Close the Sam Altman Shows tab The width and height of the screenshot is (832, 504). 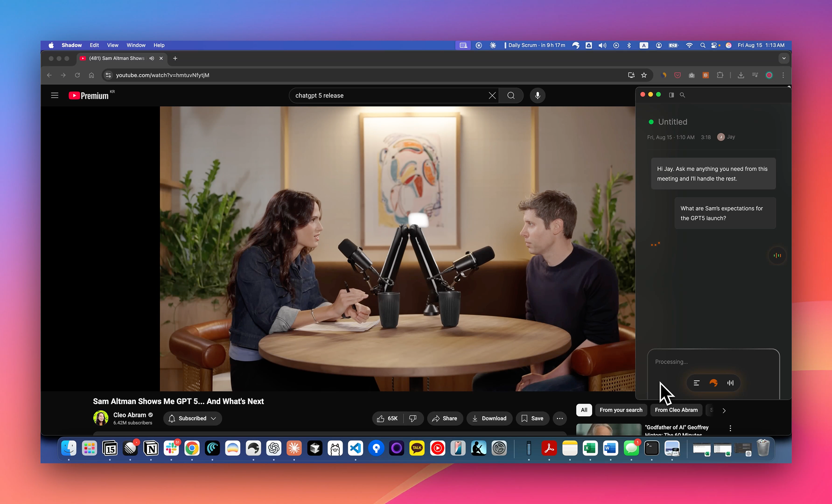point(161,58)
